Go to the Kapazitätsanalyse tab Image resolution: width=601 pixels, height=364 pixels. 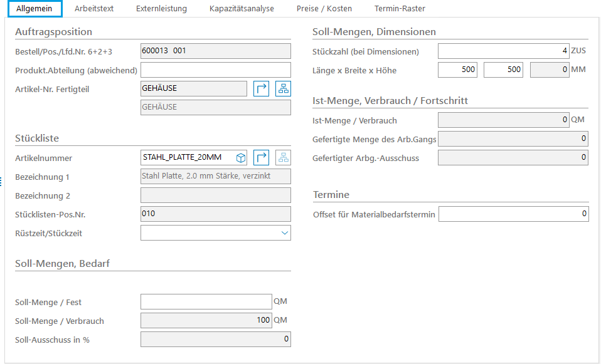pos(242,9)
